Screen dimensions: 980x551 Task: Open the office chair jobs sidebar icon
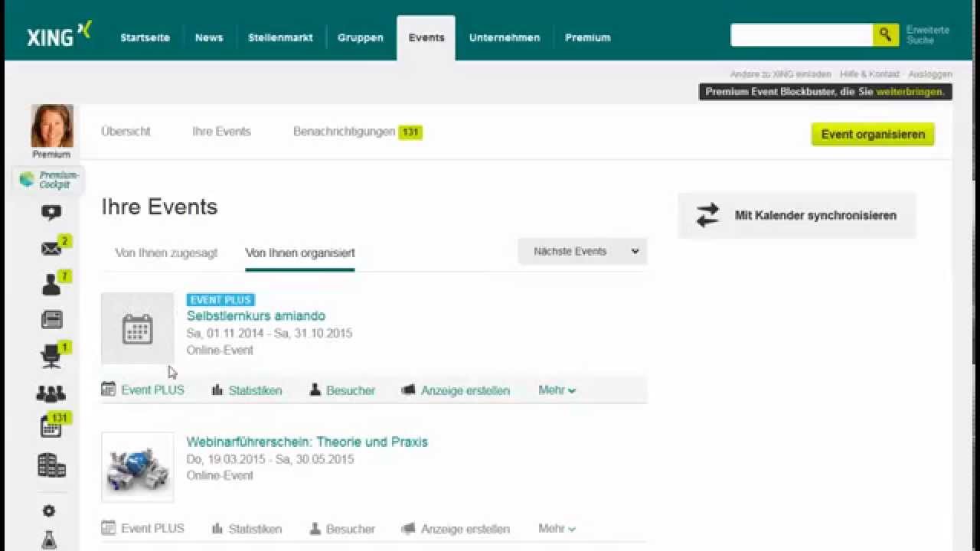pos(51,356)
